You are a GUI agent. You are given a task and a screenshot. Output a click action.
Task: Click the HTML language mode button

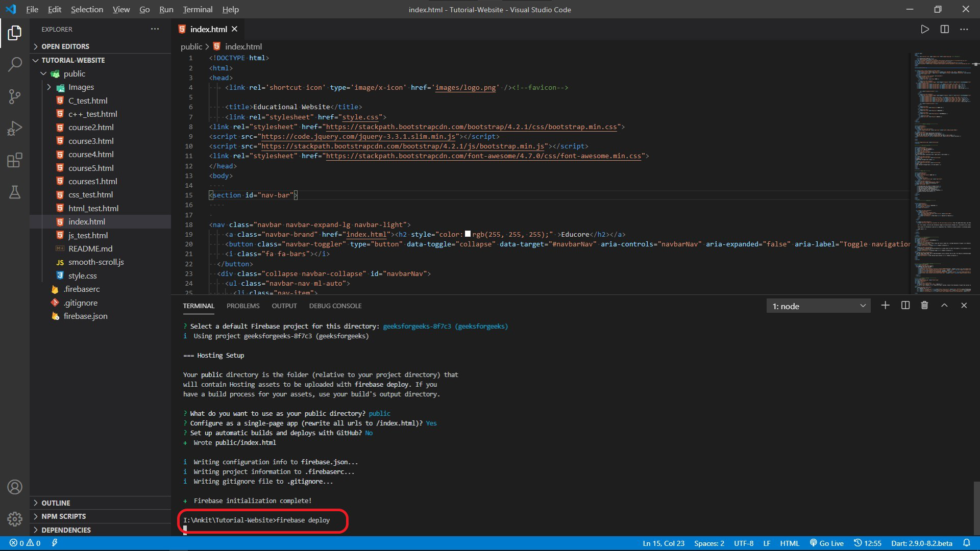[x=789, y=543]
